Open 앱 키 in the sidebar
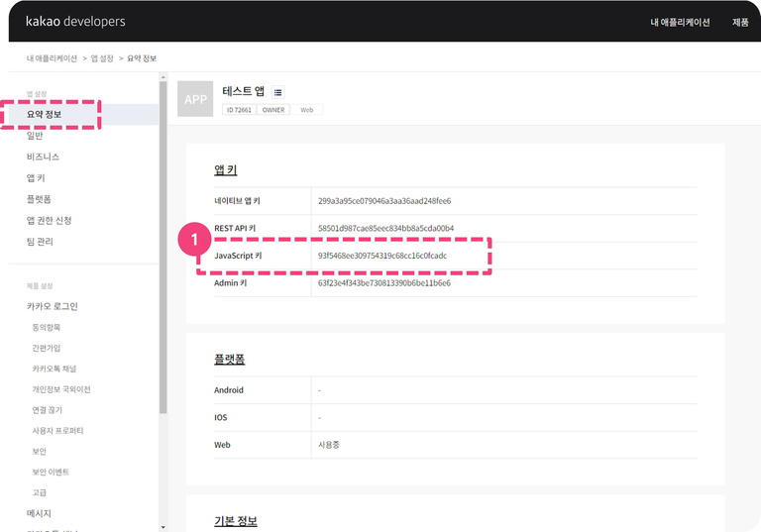This screenshot has width=761, height=532. 36,178
